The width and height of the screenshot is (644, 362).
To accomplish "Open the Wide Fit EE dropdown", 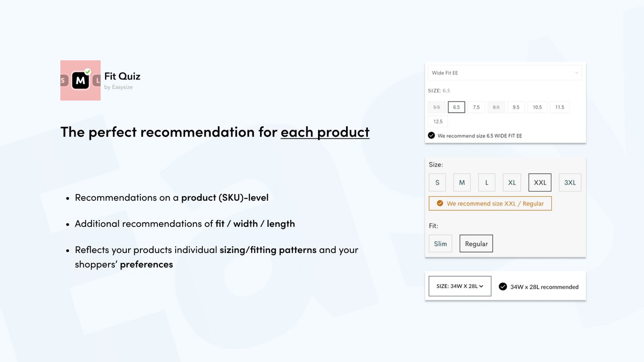I will 505,72.
